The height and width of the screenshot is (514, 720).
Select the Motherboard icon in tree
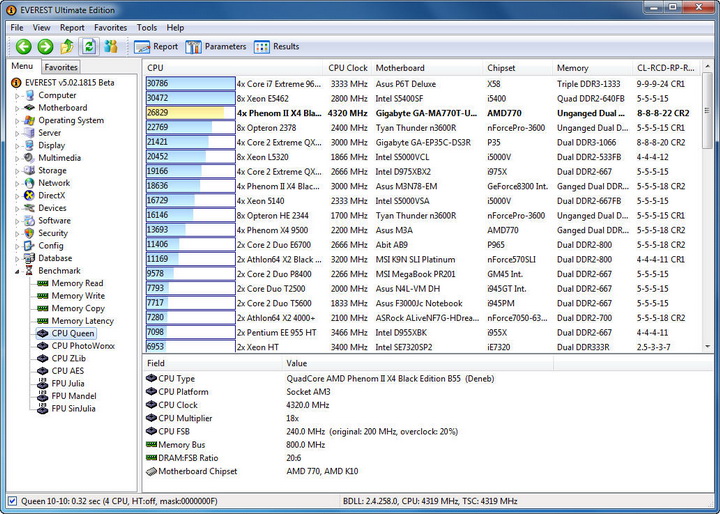point(29,107)
